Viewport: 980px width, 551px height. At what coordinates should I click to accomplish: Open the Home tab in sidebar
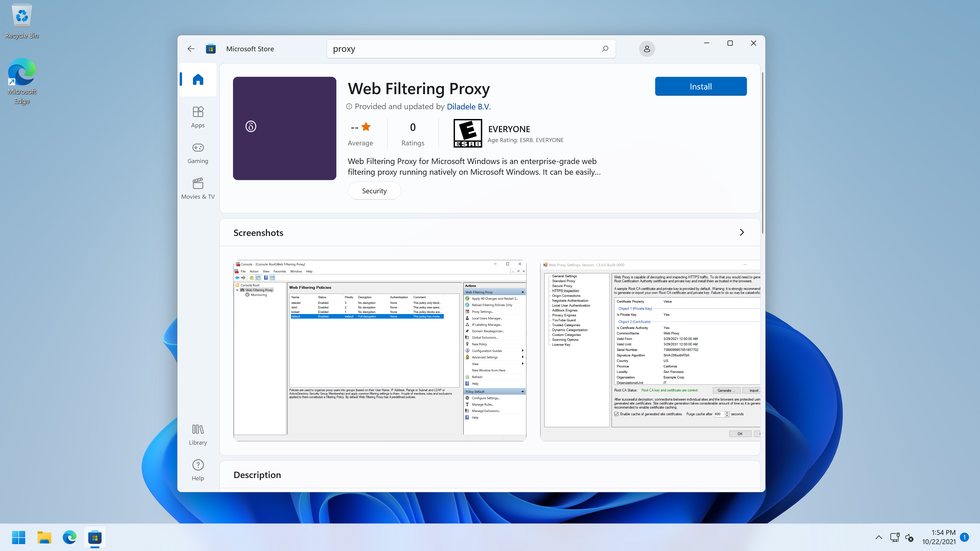[x=198, y=80]
